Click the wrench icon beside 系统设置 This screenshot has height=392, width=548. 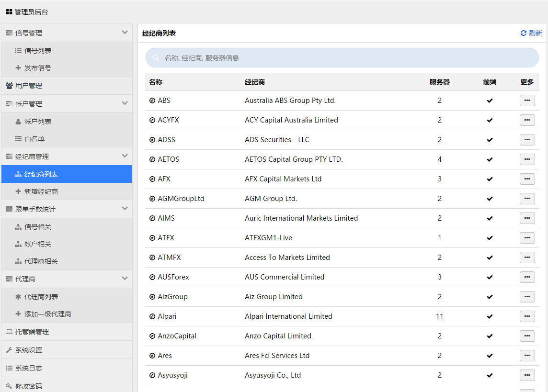pyautogui.click(x=10, y=350)
